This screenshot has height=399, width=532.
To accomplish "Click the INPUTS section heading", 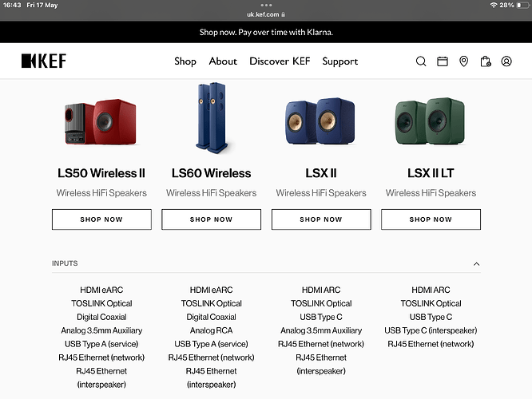I will click(x=65, y=263).
